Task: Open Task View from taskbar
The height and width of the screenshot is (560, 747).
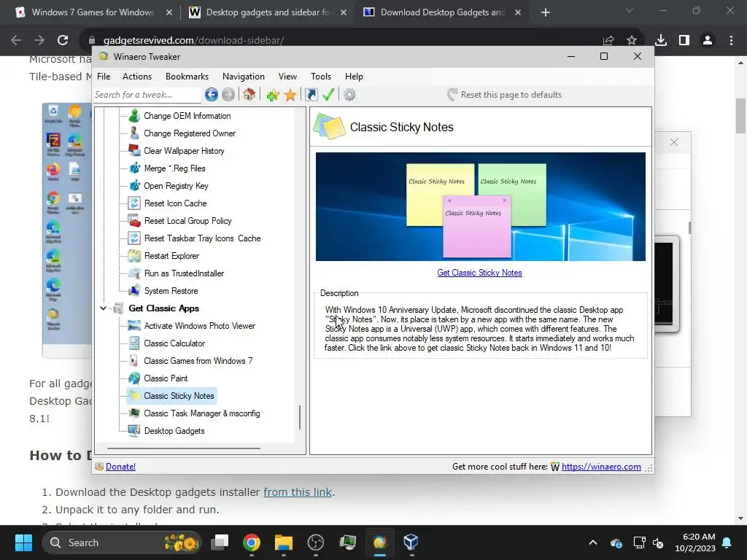Action: 220,542
